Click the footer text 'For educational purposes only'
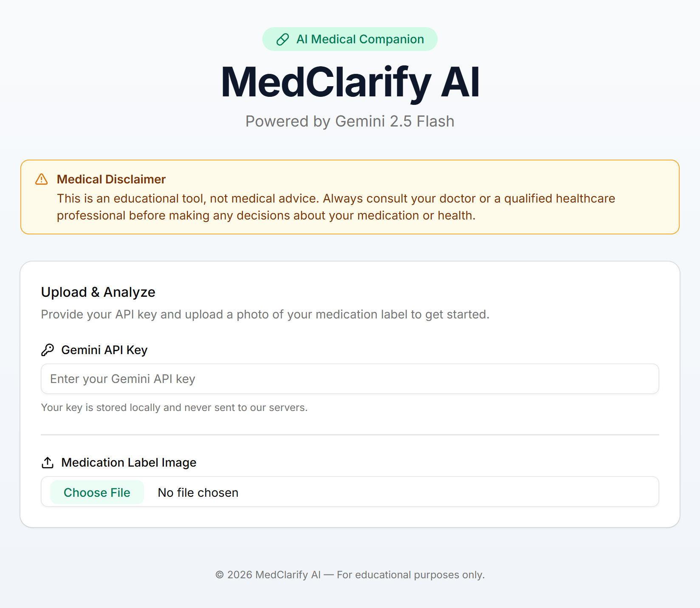 (411, 575)
